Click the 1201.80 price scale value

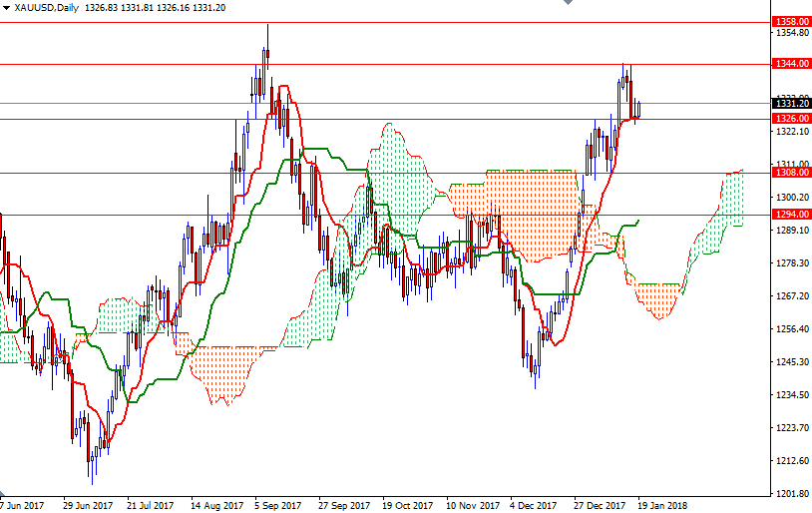[791, 494]
